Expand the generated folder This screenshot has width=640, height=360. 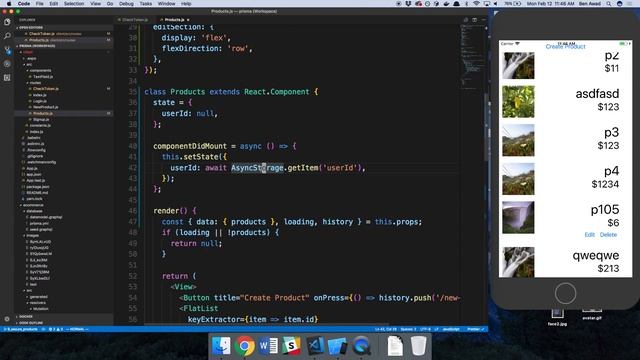[x=38, y=297]
